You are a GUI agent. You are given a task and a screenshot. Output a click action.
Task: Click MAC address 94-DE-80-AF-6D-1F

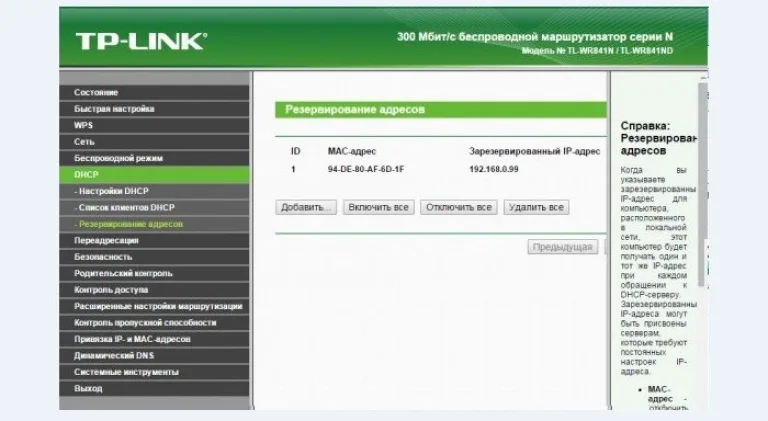tap(366, 169)
